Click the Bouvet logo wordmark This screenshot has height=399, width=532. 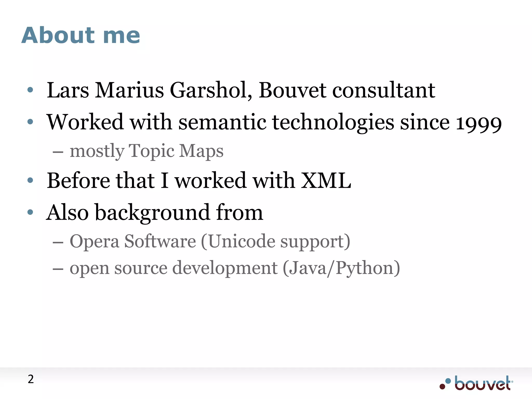pyautogui.click(x=483, y=384)
